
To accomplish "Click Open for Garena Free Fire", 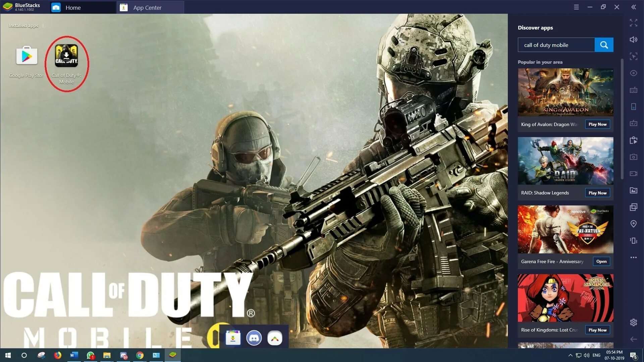I will 601,261.
